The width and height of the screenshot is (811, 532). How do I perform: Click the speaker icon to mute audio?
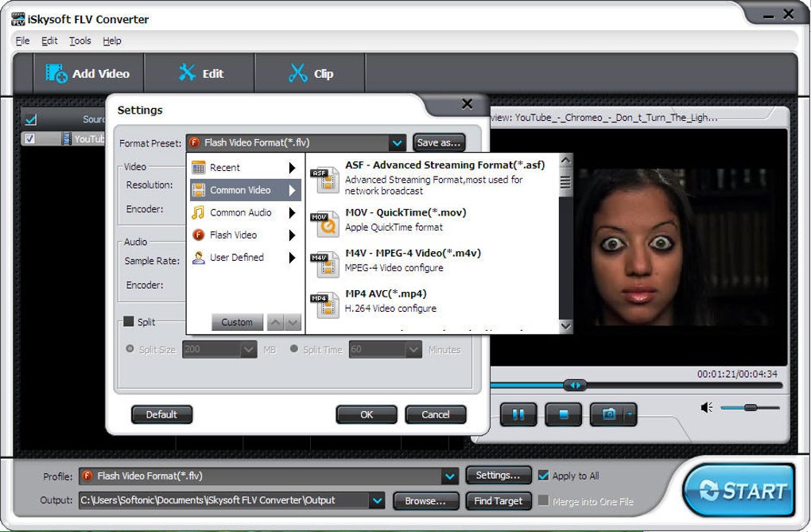click(706, 407)
